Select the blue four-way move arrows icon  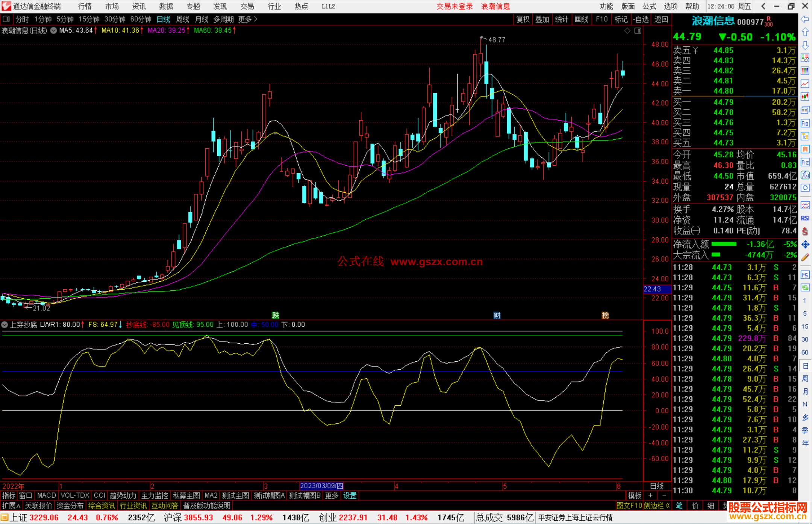pyautogui.click(x=805, y=245)
